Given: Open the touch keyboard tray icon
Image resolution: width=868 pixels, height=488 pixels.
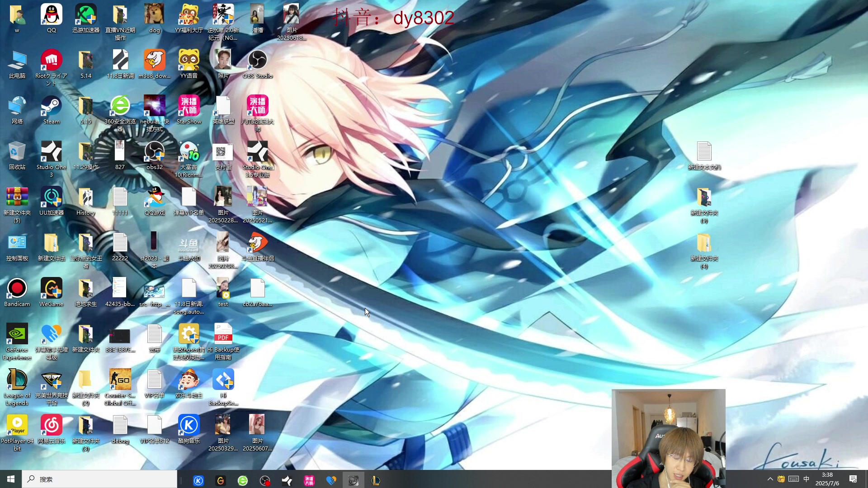Looking at the screenshot, I should coord(793,479).
